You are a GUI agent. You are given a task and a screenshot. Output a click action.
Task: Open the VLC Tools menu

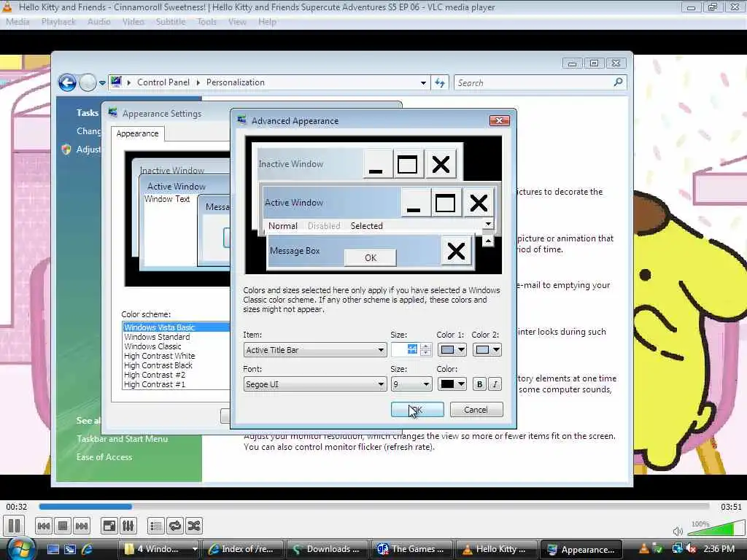point(206,22)
